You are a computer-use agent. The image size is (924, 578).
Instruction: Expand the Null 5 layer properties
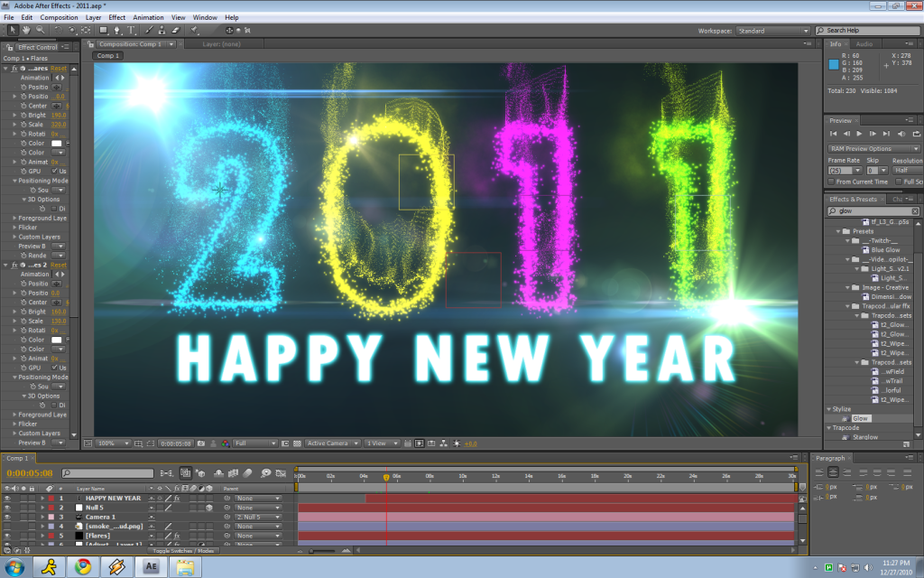(42, 508)
